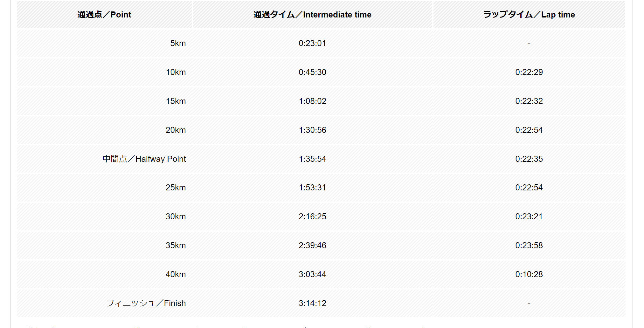Click the Halfway Point lap time 0:22:35
Viewport: 644px width, 328px height.
click(529, 159)
